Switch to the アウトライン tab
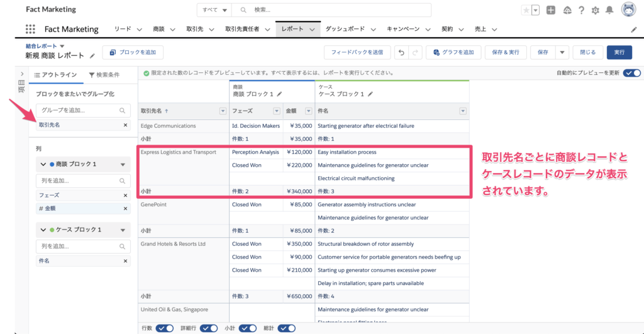Screen dimensions: 644x334 (x=55, y=75)
